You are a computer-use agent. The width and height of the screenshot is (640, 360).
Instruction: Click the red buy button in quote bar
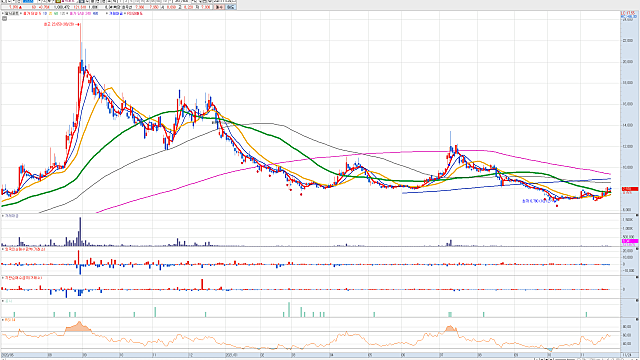[x=219, y=7]
